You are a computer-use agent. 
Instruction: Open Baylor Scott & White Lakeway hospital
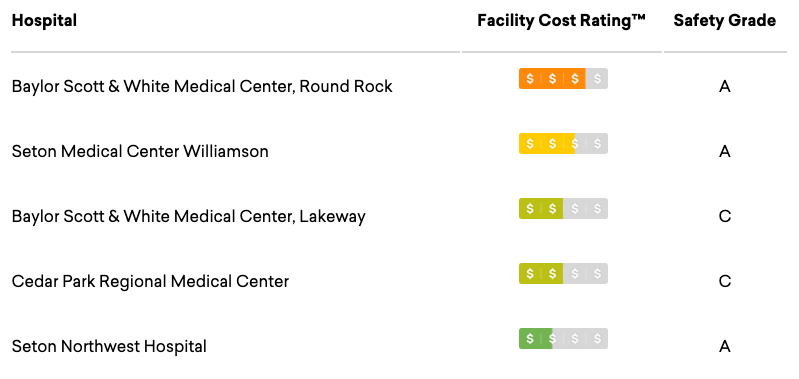[x=189, y=216]
